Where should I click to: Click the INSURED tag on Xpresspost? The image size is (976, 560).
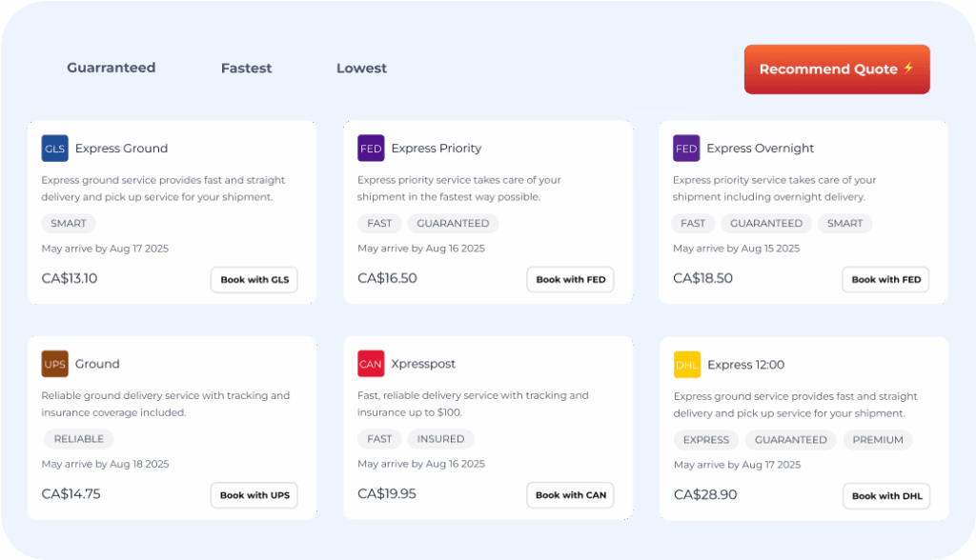click(x=440, y=439)
